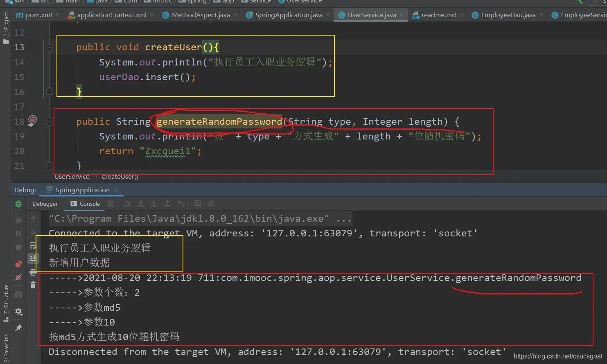Viewport: 607px width, 364px height.
Task: Close the applicationContext.xml tab
Action: pos(152,15)
